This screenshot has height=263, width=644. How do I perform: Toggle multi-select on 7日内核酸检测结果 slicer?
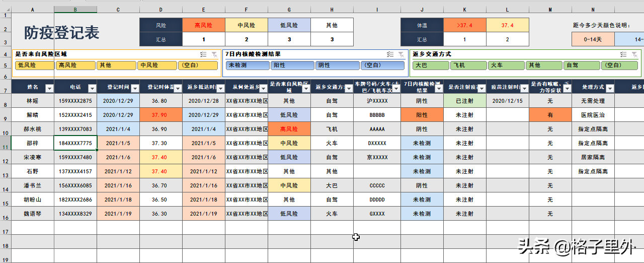390,54
